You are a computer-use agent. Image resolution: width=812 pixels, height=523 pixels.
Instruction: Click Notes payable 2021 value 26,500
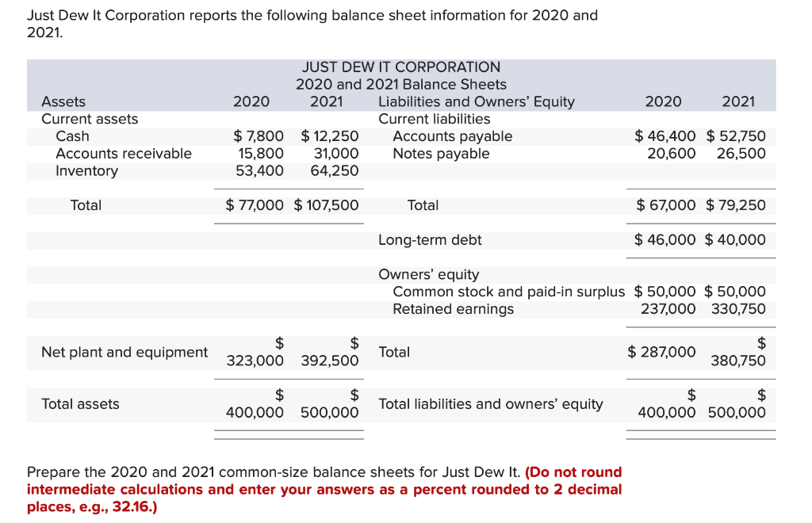[x=741, y=154]
